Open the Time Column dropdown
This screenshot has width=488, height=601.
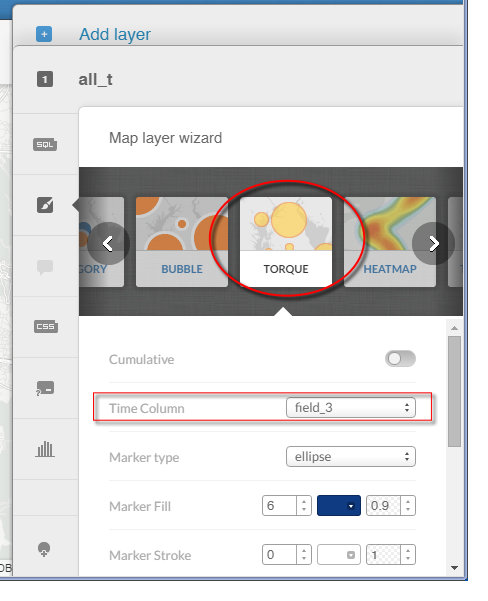[351, 407]
